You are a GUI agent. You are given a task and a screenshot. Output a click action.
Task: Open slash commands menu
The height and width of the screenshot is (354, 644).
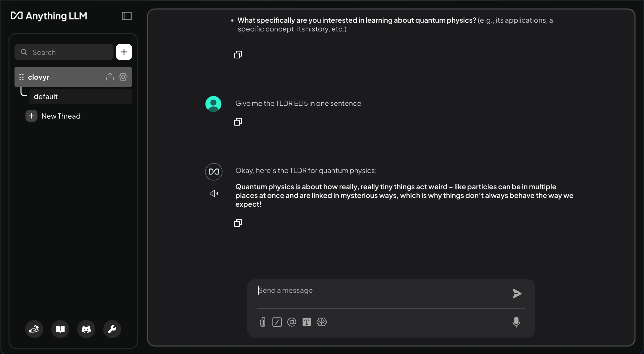coord(277,322)
